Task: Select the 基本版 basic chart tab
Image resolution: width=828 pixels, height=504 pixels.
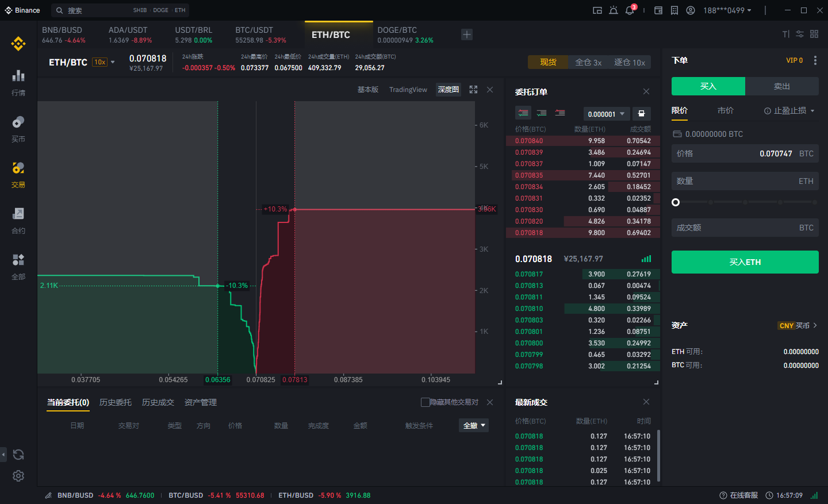Action: [x=368, y=90]
